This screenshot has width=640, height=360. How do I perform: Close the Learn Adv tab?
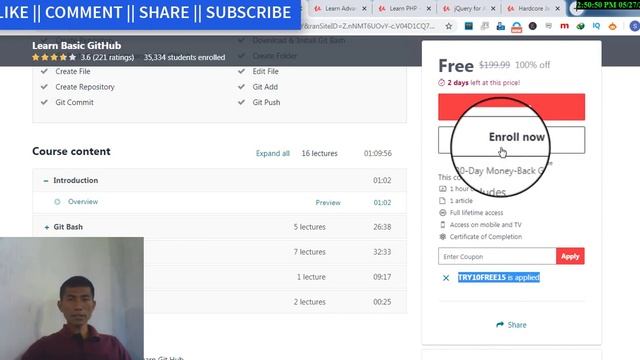pos(364,9)
